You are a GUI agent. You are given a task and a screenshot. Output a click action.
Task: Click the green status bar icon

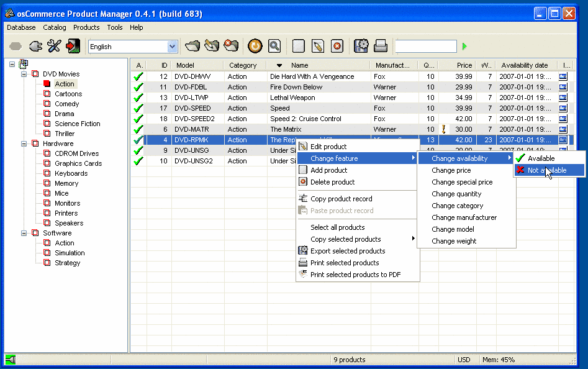pyautogui.click(x=11, y=360)
